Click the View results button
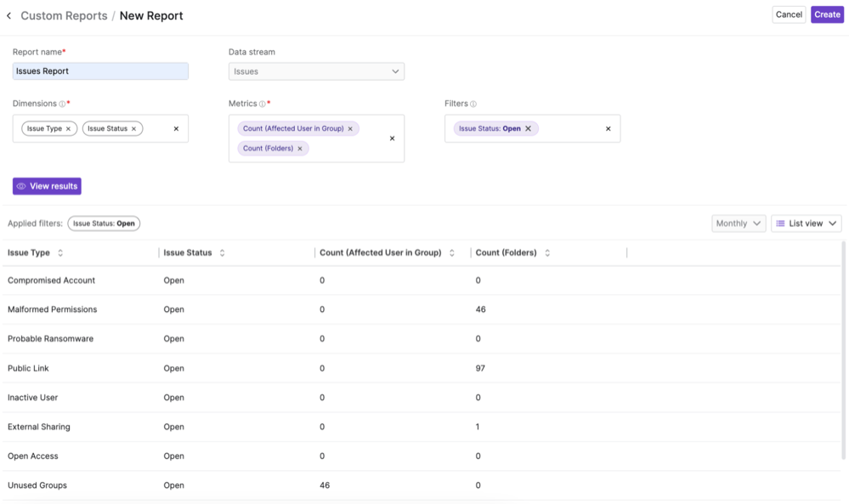Screen dimensions: 849x504 [x=47, y=186]
